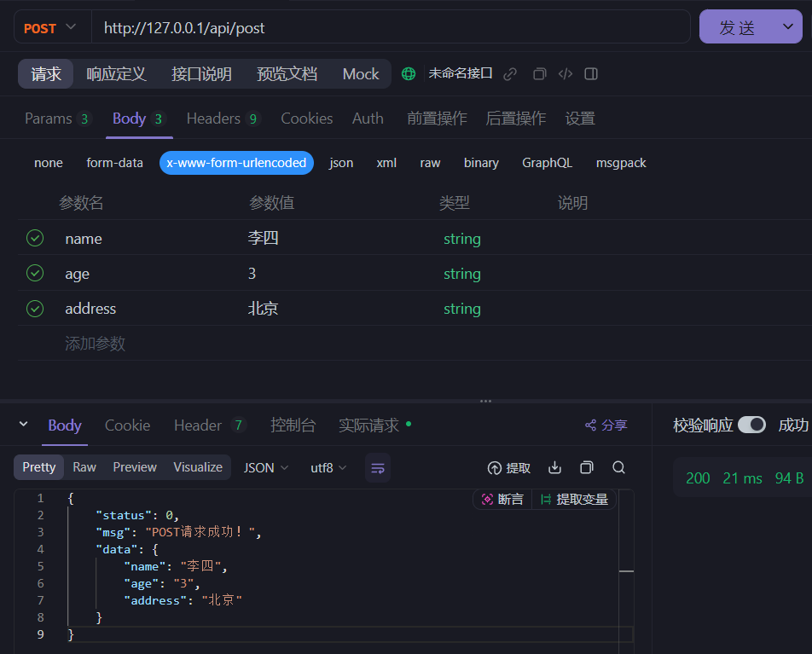Toggle word wrap in response
The image size is (812, 654).
pyautogui.click(x=378, y=468)
